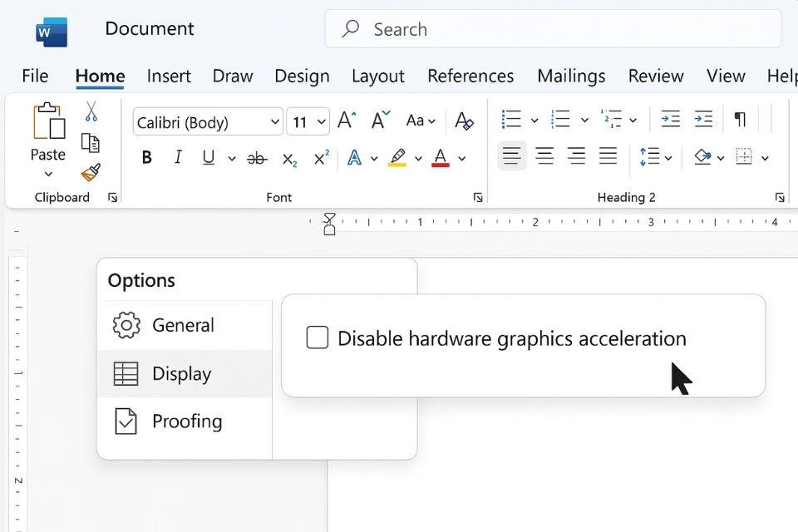Screen dimensions: 798x532
Task: Select Proofing in Options sidebar
Action: [x=186, y=421]
